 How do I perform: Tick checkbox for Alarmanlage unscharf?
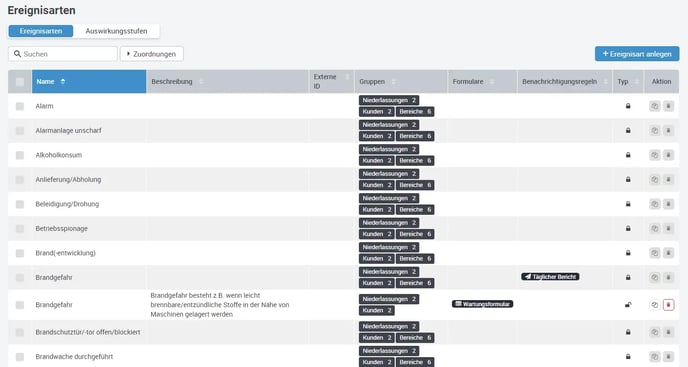pos(20,131)
